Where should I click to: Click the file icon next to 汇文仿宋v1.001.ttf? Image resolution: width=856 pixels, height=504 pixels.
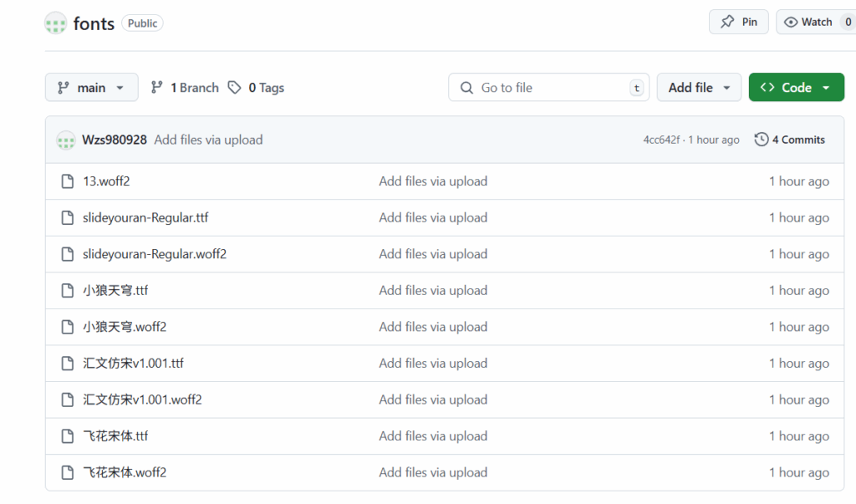(x=67, y=363)
